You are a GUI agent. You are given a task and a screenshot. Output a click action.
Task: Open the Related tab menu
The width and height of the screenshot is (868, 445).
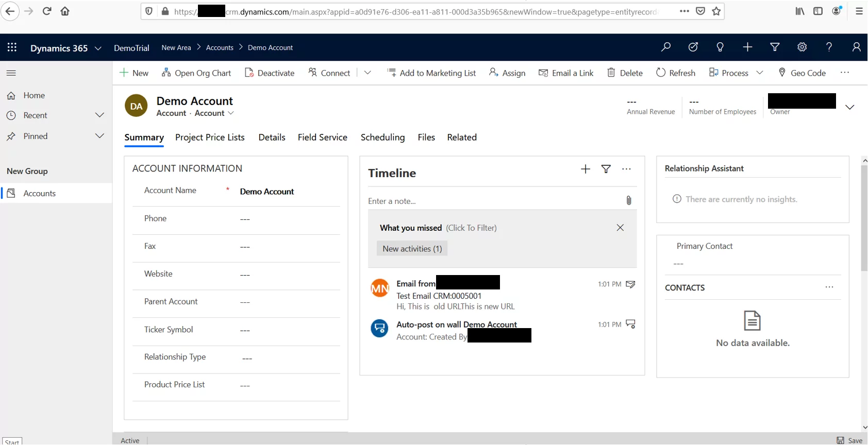pyautogui.click(x=462, y=138)
